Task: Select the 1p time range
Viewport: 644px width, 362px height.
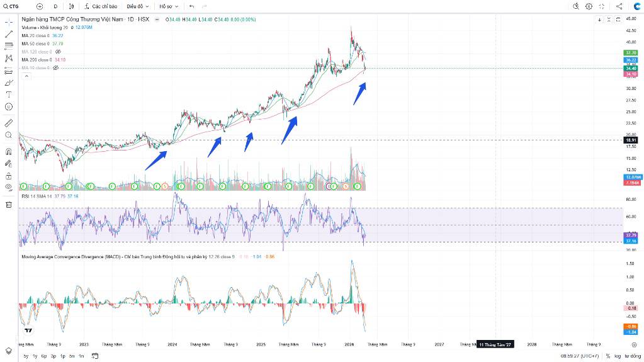Action: point(63,356)
